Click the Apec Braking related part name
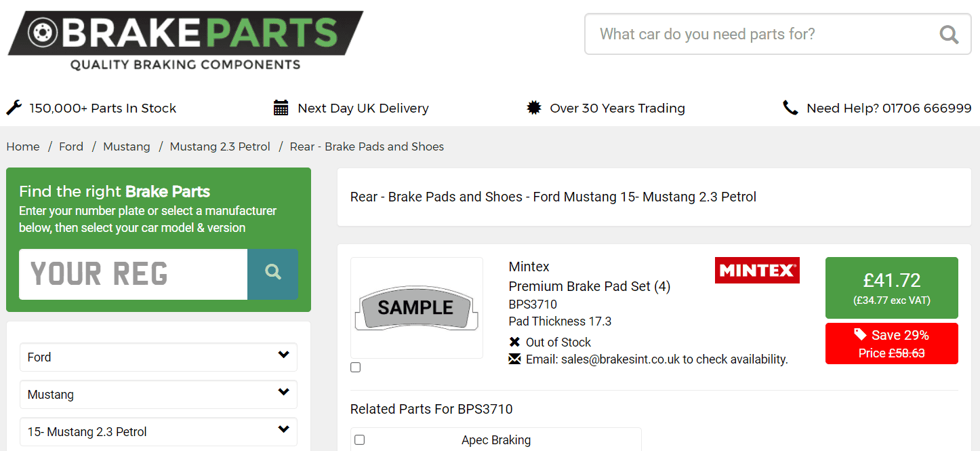This screenshot has height=451, width=980. point(496,440)
